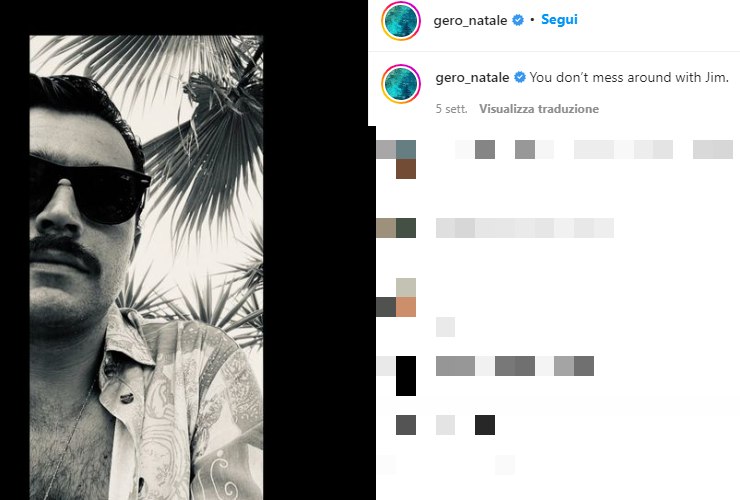The width and height of the screenshot is (740, 500).
Task: Click the verified badge next to Segui
Action: pyautogui.click(x=518, y=20)
